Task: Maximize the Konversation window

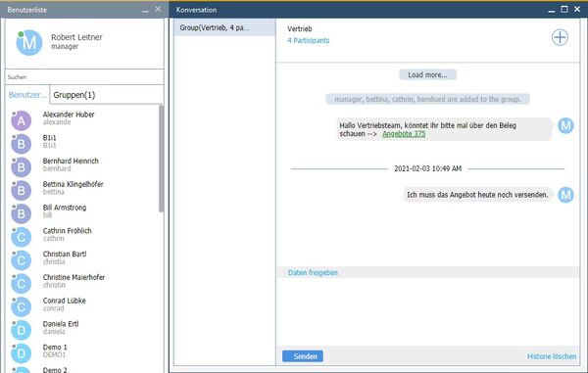Action: tap(564, 9)
